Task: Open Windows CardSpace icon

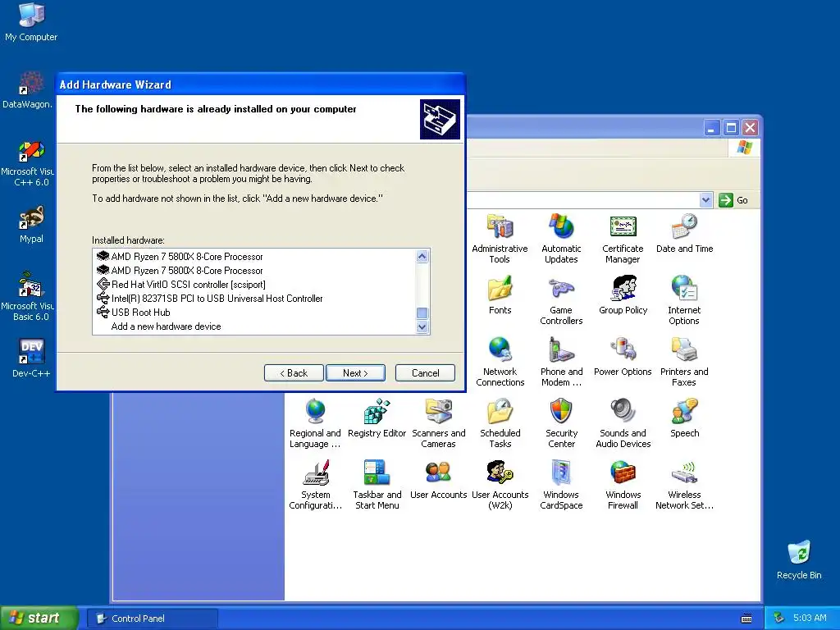Action: (561, 485)
